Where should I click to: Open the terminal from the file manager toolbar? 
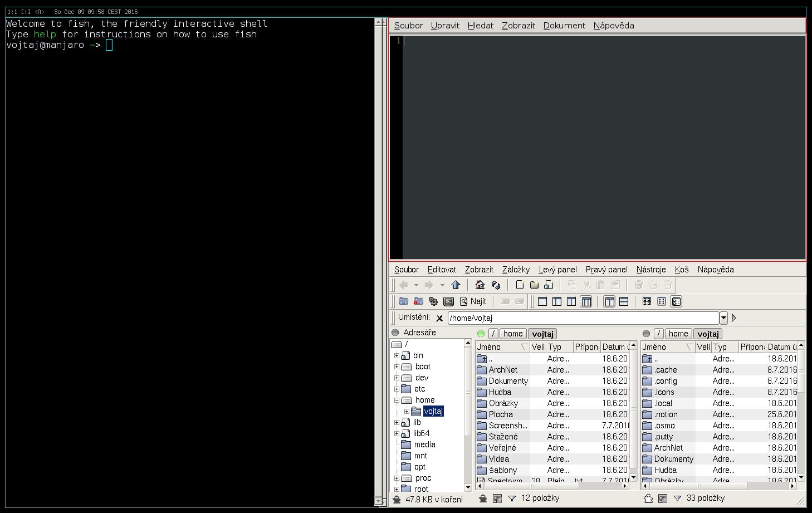(x=448, y=302)
